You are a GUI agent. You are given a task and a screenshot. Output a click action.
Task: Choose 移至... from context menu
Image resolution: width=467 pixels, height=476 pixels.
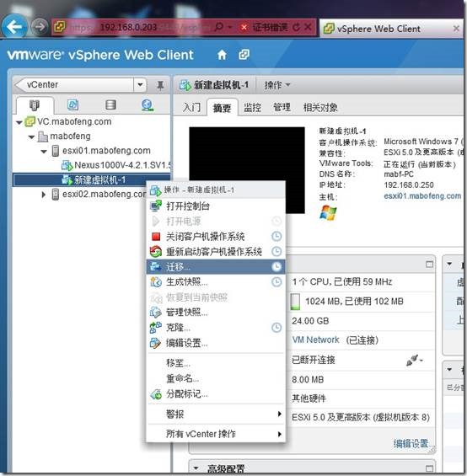216,363
